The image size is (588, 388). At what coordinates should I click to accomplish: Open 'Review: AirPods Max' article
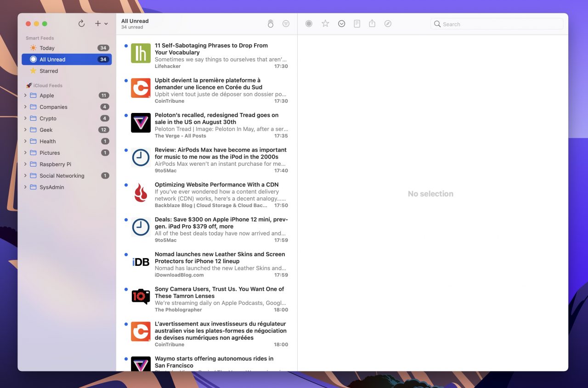pos(207,160)
